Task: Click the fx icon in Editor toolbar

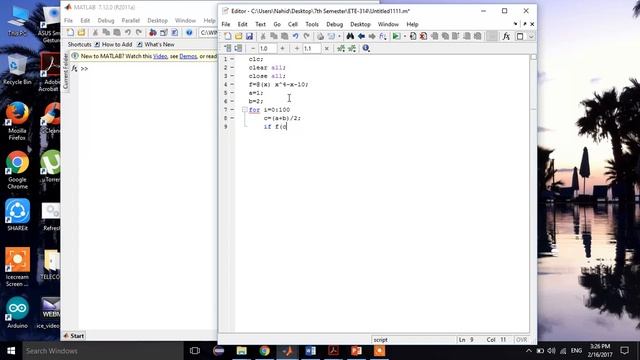Action: click(x=506, y=36)
